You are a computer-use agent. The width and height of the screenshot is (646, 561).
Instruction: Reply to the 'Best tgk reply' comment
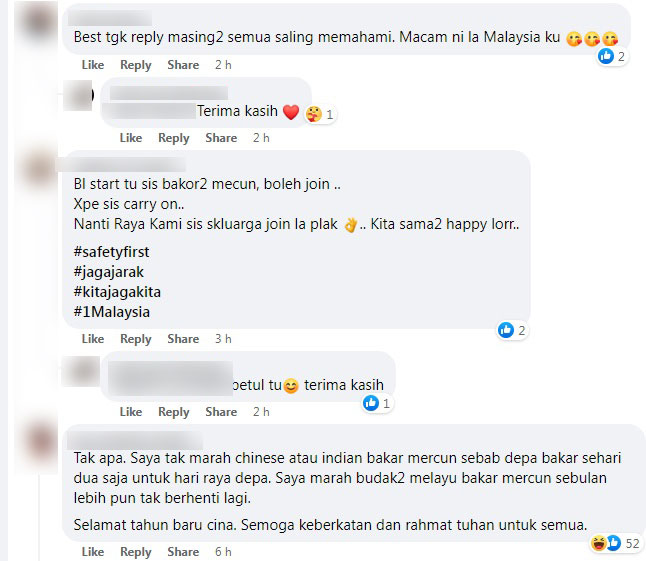pos(136,65)
